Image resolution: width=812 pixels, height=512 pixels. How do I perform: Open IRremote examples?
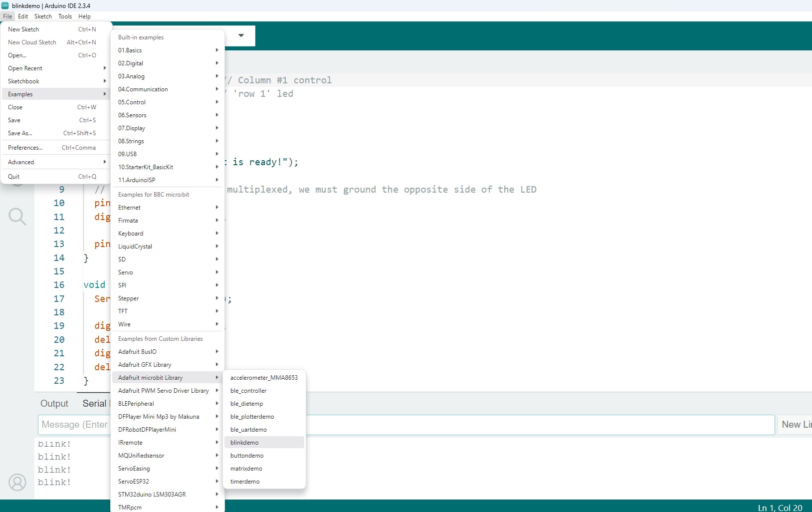point(168,443)
